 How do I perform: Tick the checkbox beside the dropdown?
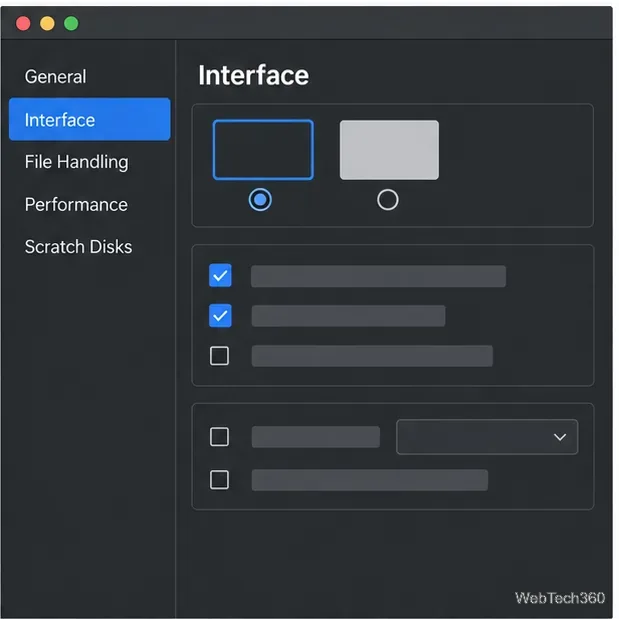coord(219,437)
